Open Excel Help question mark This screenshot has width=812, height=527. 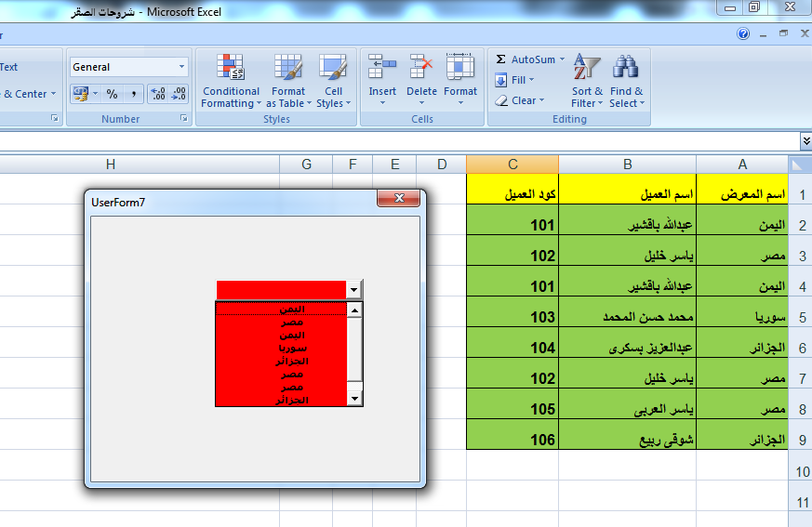tap(743, 33)
